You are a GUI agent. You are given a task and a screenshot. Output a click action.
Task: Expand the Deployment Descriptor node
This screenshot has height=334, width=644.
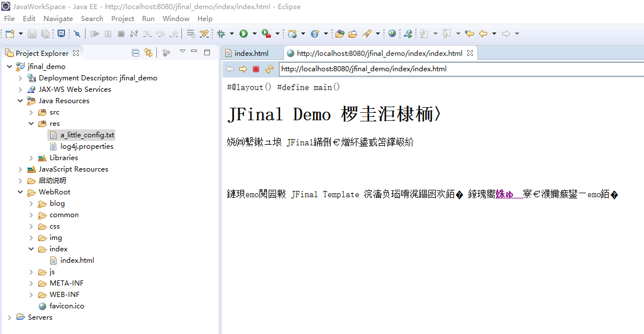click(20, 78)
